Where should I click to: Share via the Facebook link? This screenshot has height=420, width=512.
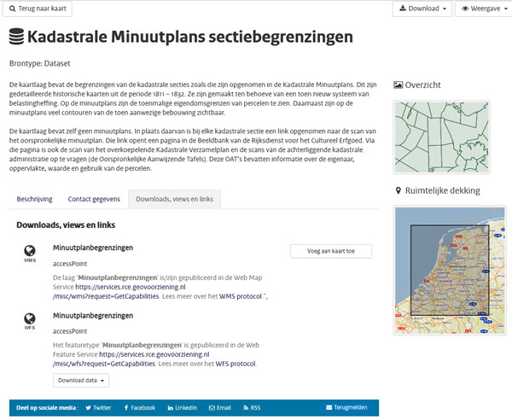[x=140, y=407]
